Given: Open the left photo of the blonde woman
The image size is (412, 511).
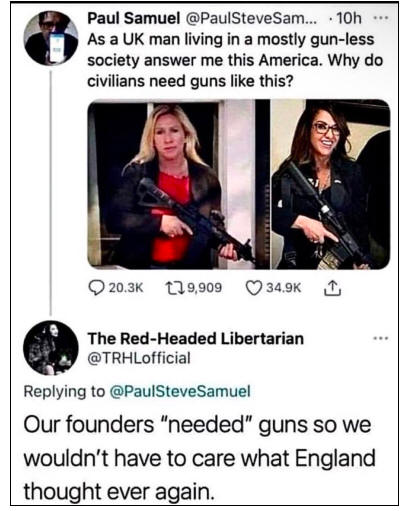Looking at the screenshot, I should coord(179,184).
